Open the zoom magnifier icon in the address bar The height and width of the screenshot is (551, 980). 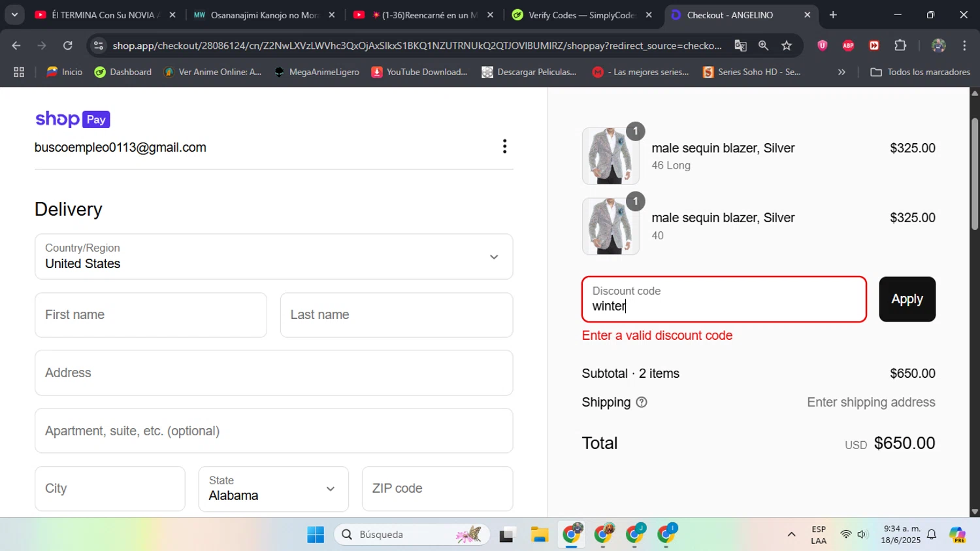coord(763,46)
